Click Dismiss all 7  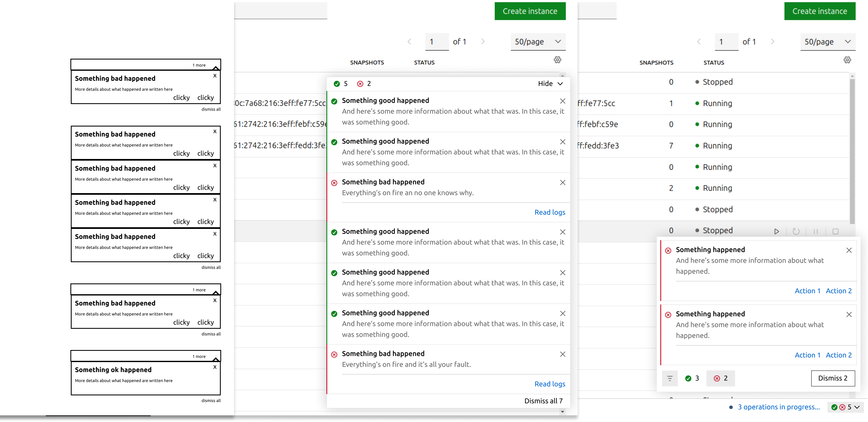coord(543,401)
